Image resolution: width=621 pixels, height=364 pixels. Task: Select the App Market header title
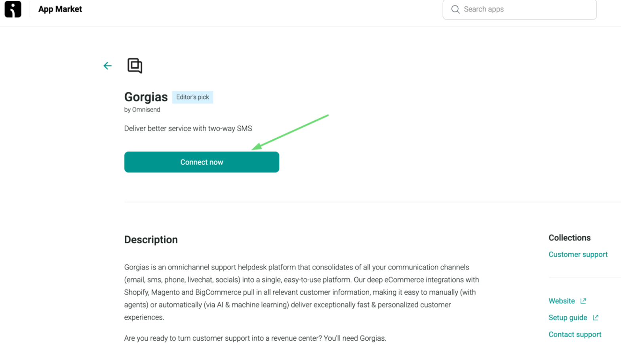click(60, 9)
